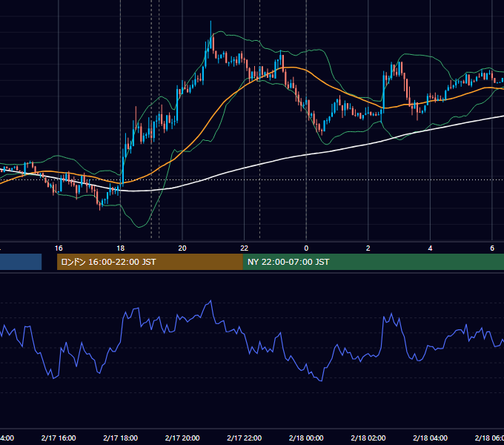504x445 pixels.
Task: Click the 2/17 18:00 label on the lower axis
Action: pos(121,438)
